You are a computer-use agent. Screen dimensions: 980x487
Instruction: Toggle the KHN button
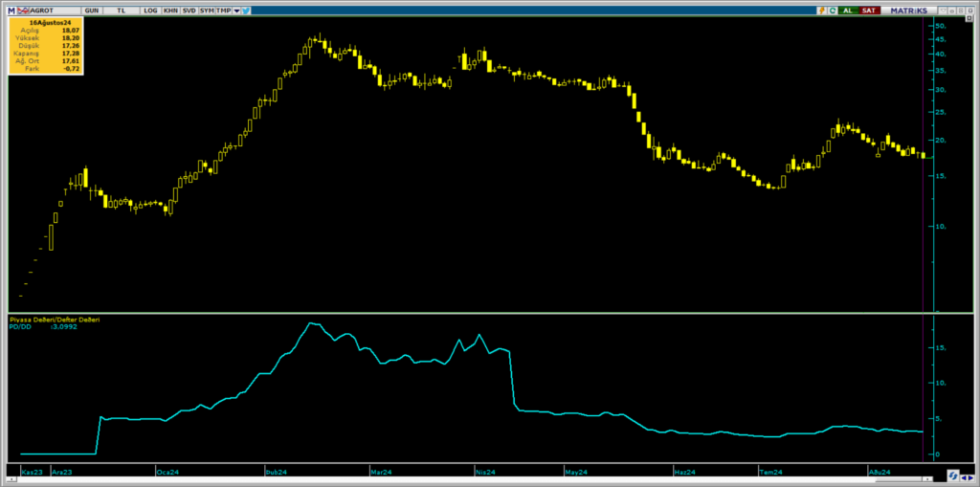click(170, 11)
